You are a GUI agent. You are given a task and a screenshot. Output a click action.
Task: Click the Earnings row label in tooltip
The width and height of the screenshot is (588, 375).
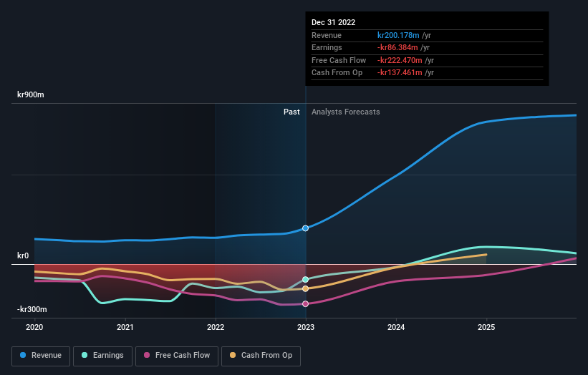(x=327, y=47)
